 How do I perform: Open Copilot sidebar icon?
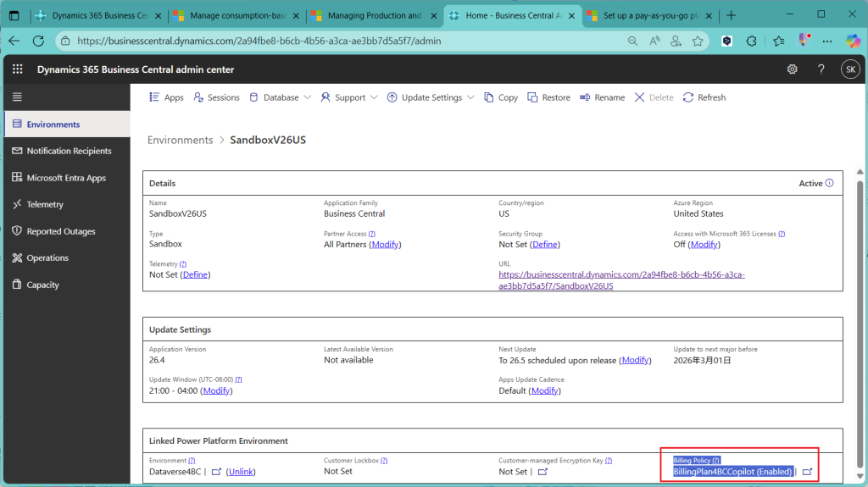(x=853, y=41)
